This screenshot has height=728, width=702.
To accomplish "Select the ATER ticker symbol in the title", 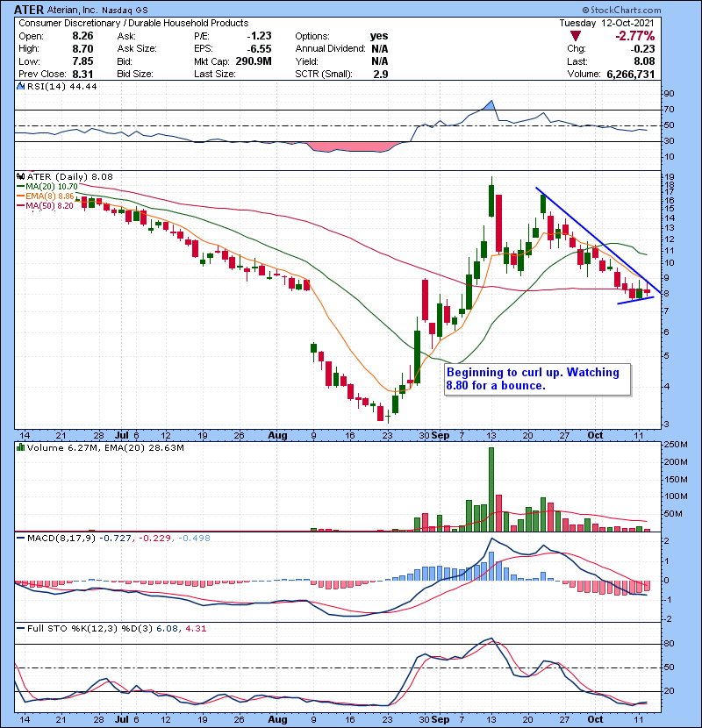I will [x=29, y=10].
